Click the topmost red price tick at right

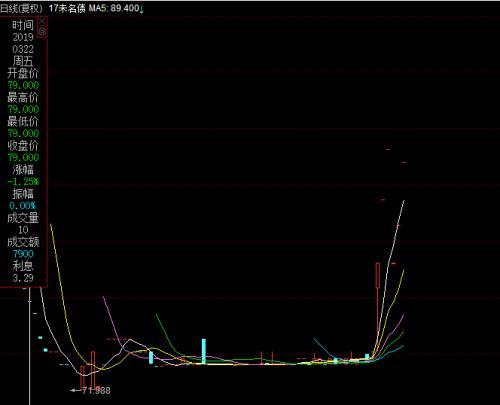[x=388, y=149]
